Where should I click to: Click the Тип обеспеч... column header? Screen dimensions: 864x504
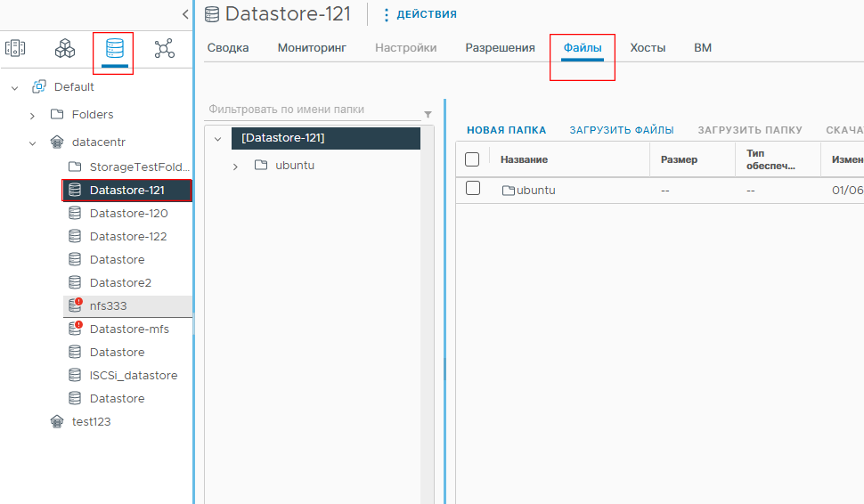(x=770, y=159)
